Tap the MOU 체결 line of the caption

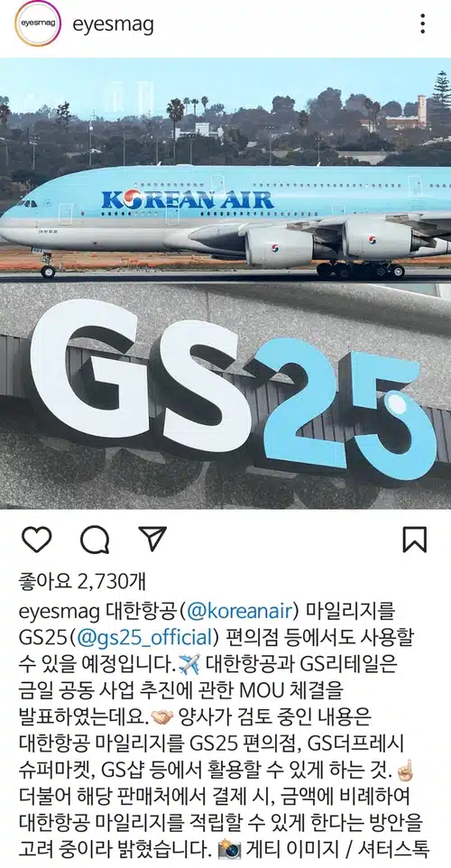click(x=181, y=691)
